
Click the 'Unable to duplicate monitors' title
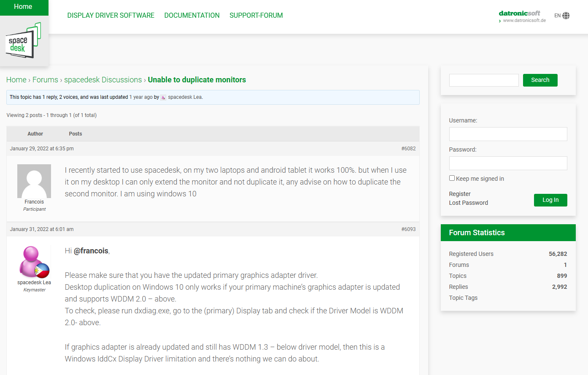tap(197, 80)
